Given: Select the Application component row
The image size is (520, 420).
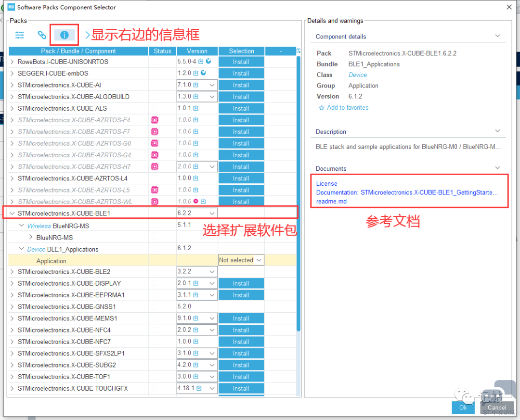Looking at the screenshot, I should [153, 261].
